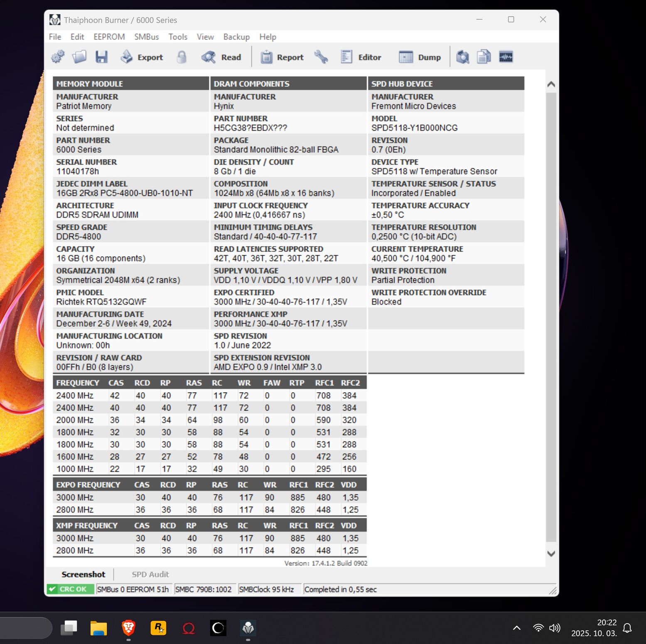Viewport: 646px width, 644px height.
Task: Open Rockstar Games Launcher from taskbar
Action: pos(159,628)
